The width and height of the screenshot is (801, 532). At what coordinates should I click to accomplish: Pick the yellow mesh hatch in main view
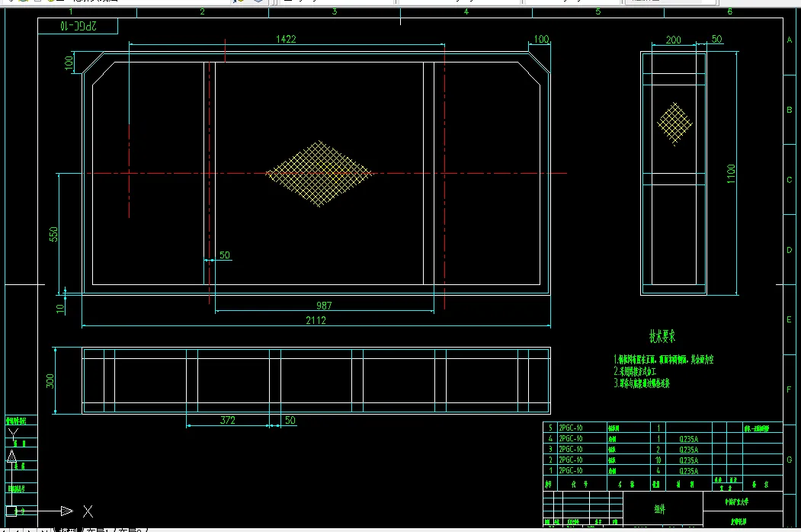[x=320, y=174]
